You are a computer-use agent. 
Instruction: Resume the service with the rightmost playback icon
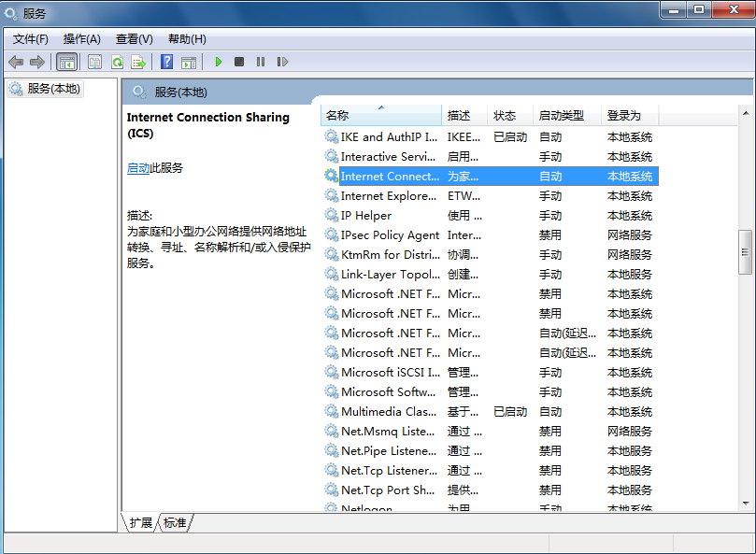[x=283, y=62]
